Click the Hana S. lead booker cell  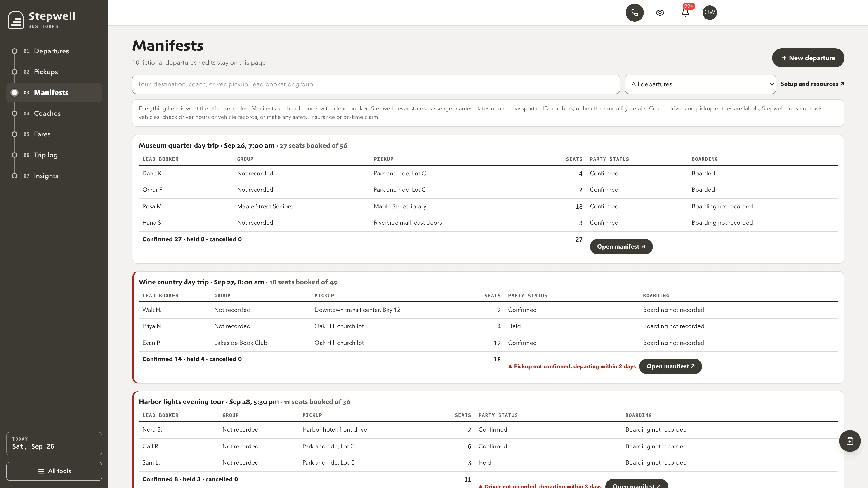click(152, 223)
